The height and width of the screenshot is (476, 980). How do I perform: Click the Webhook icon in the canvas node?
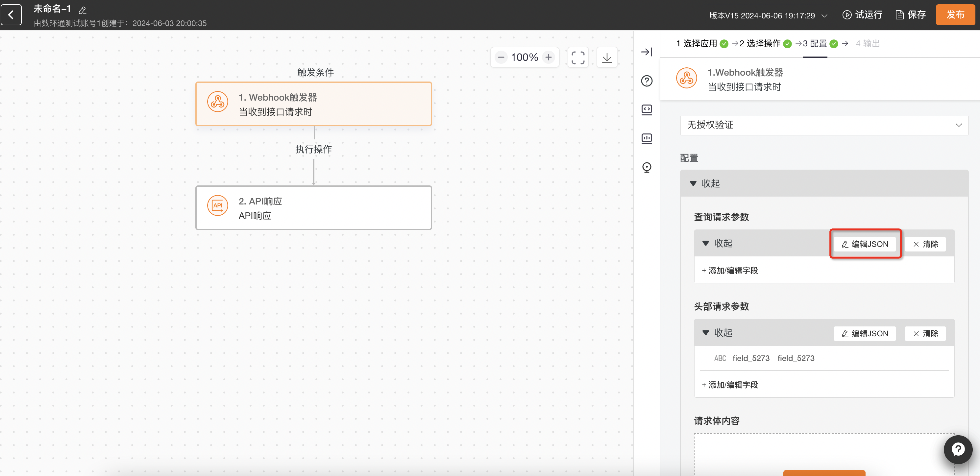[218, 102]
